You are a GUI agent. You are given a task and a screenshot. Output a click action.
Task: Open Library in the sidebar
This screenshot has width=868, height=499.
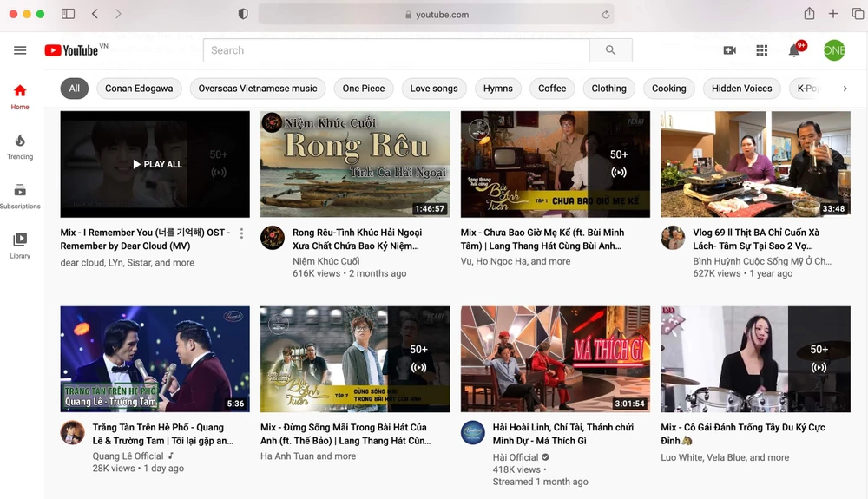point(20,246)
